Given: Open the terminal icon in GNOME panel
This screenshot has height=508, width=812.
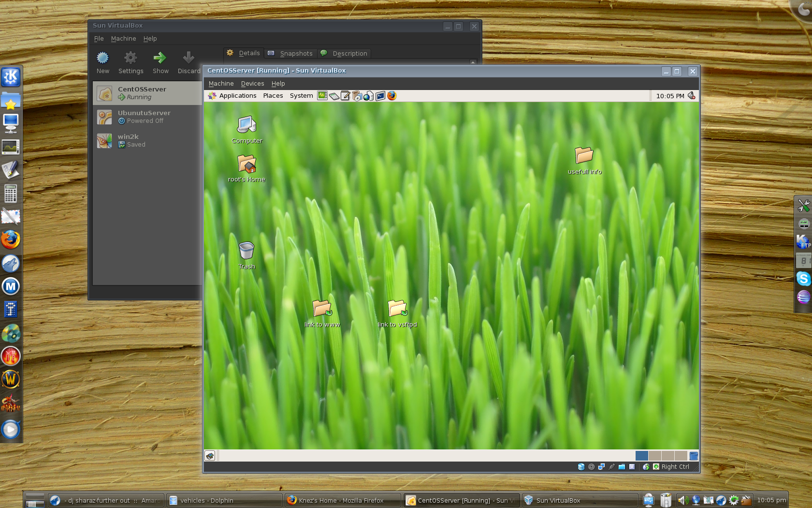Looking at the screenshot, I should tap(380, 96).
